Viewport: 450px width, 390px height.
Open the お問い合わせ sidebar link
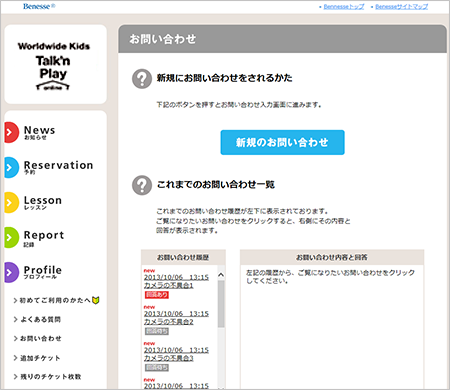pos(41,338)
